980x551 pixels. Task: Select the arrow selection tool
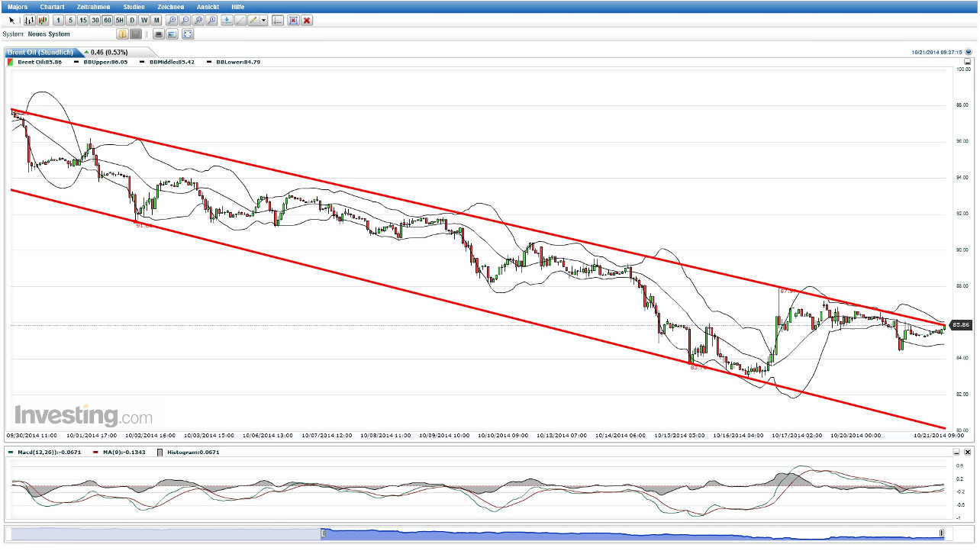click(x=11, y=20)
